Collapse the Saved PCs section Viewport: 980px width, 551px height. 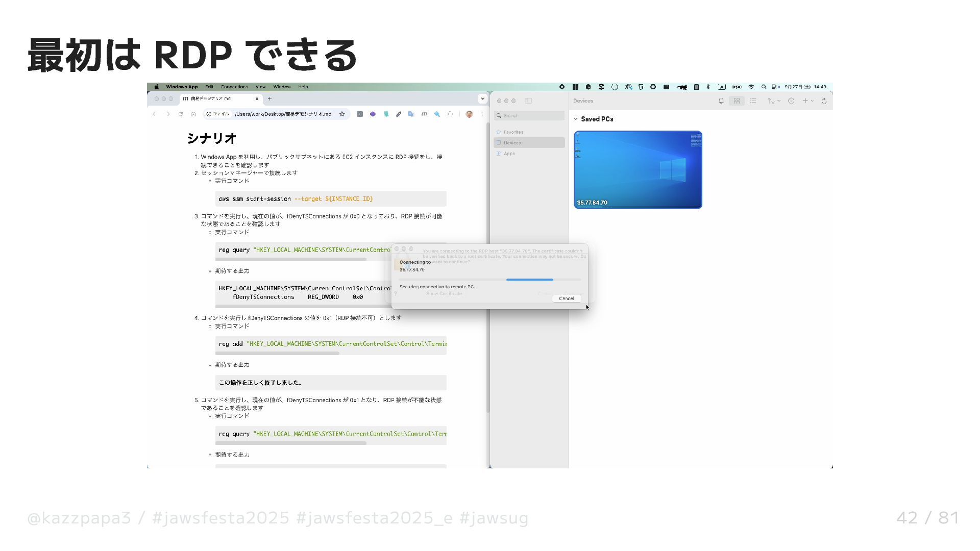click(x=576, y=119)
